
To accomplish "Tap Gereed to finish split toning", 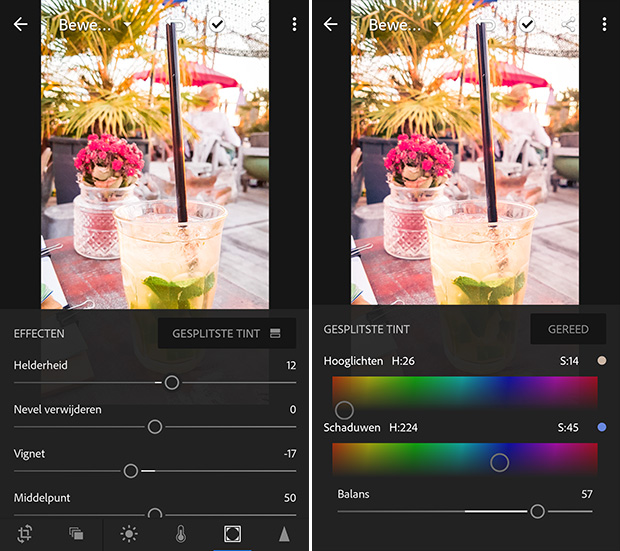I will tap(568, 329).
